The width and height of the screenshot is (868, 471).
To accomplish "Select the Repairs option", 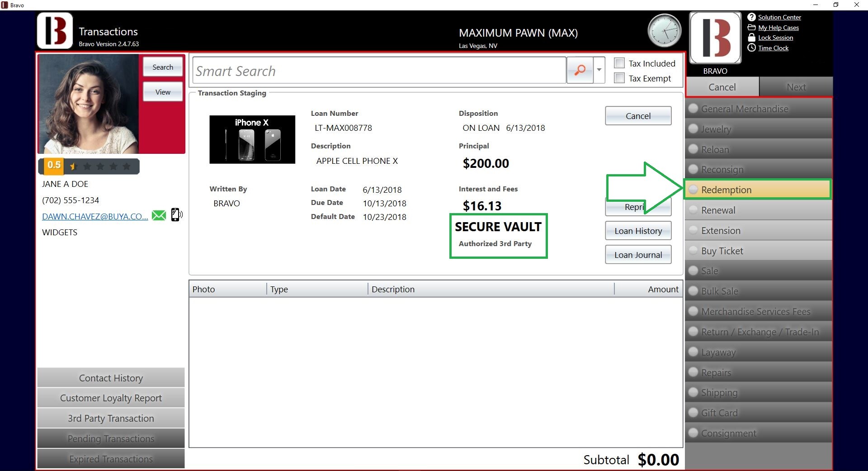I will [x=759, y=372].
